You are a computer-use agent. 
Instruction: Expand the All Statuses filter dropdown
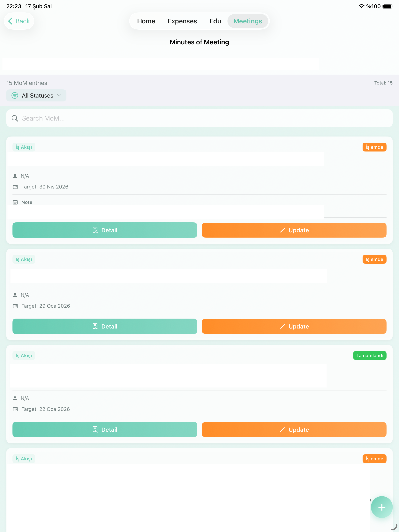pos(36,95)
